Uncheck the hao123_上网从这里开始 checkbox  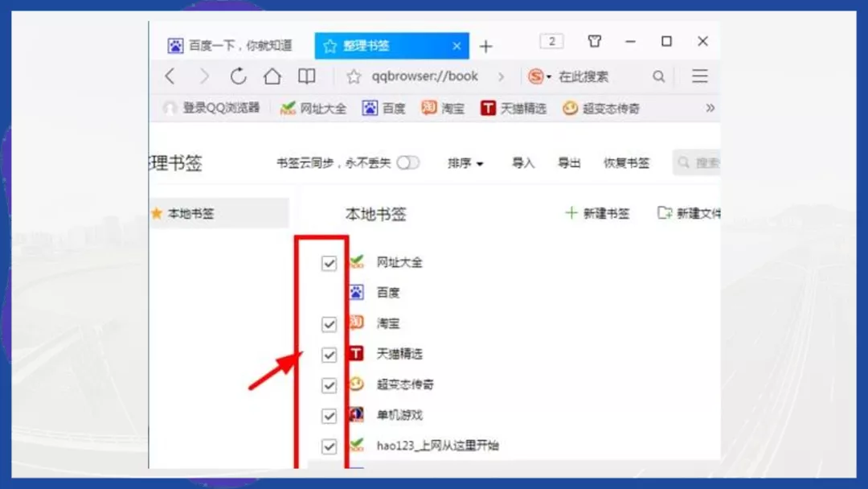[329, 446]
